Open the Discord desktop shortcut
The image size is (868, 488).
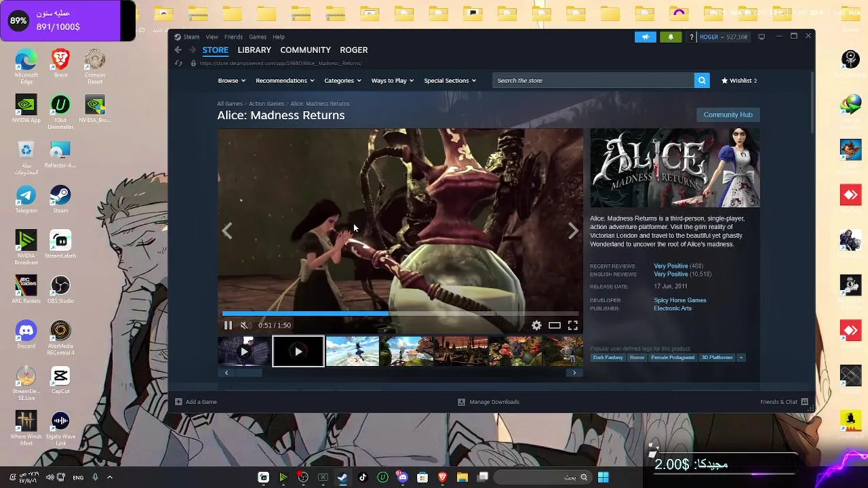coord(26,335)
